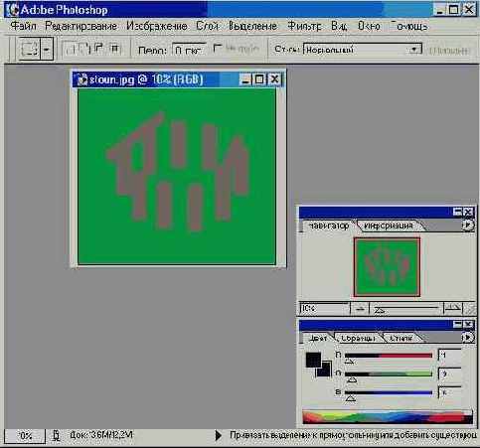Click the Navigator zoom in icon

click(x=453, y=309)
